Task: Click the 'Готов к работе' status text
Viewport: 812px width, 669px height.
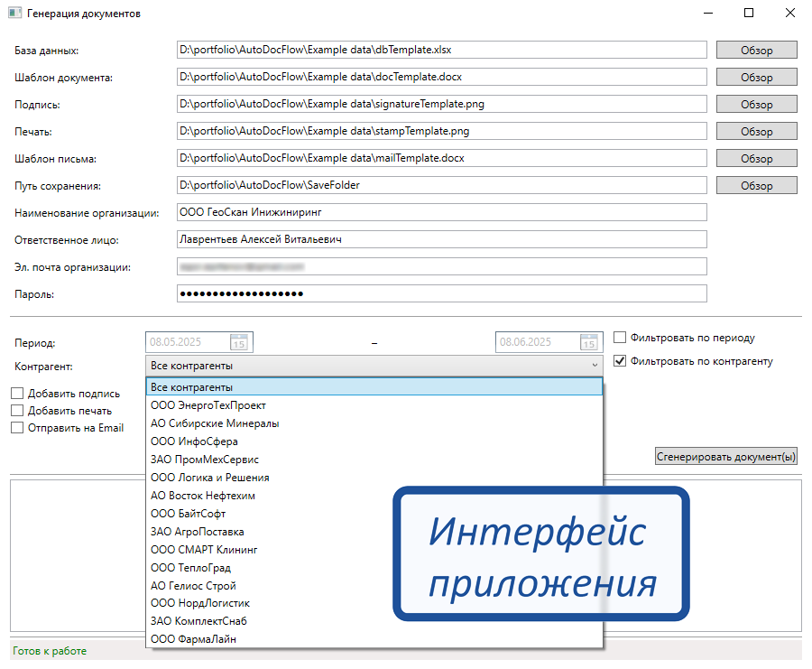Action: (50, 651)
